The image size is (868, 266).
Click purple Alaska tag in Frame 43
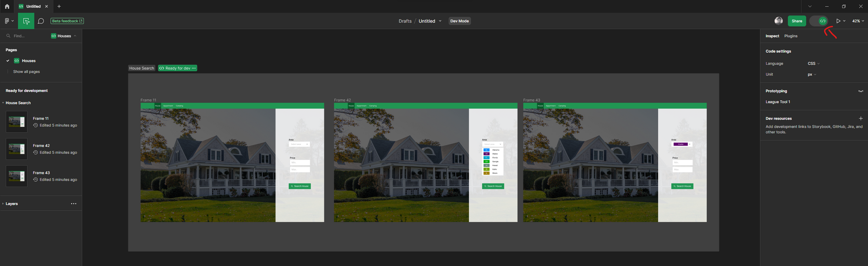point(681,144)
